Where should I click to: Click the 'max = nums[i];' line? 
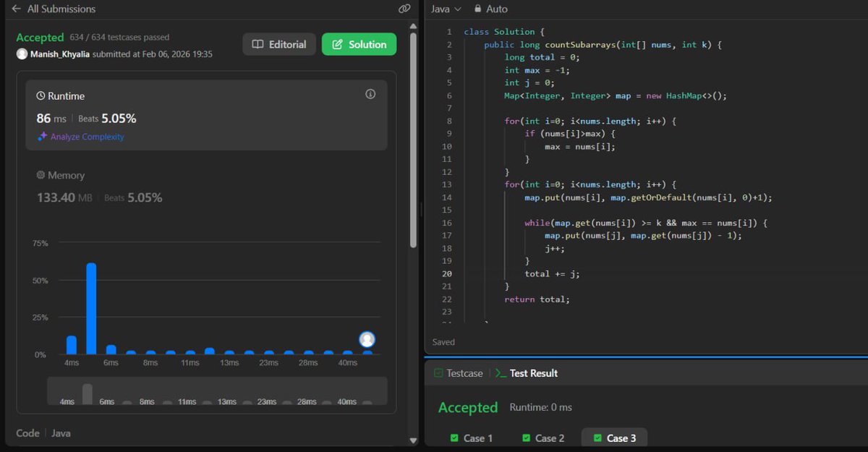click(579, 146)
